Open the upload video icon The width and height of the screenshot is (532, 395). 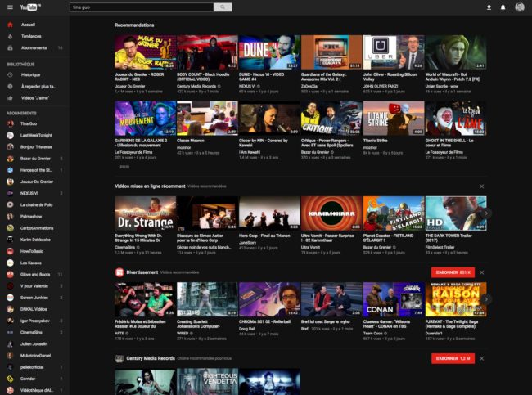489,7
